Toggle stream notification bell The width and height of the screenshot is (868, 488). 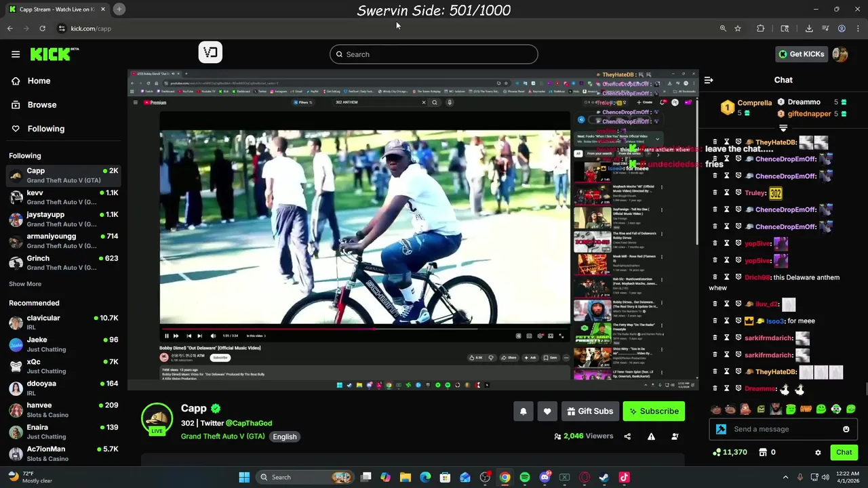[x=523, y=411]
